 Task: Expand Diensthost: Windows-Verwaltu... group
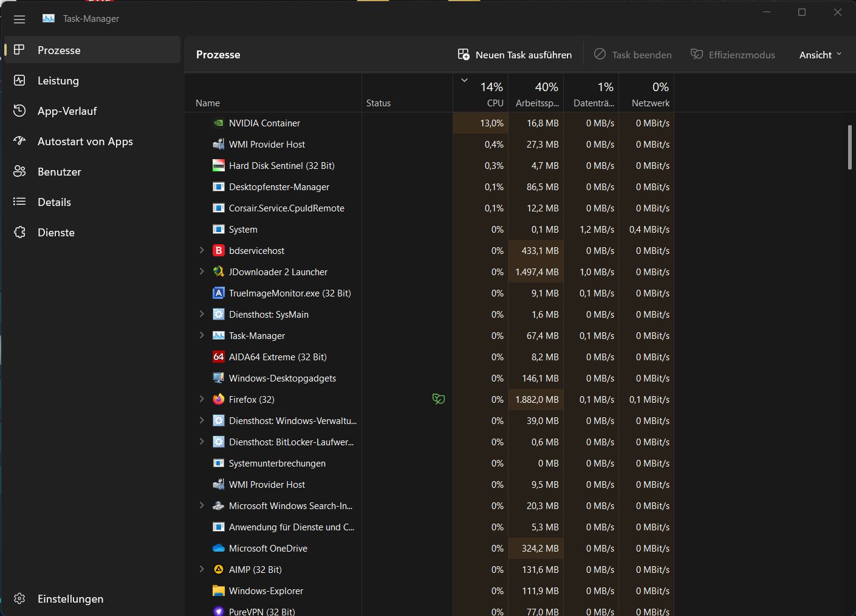[x=202, y=420]
